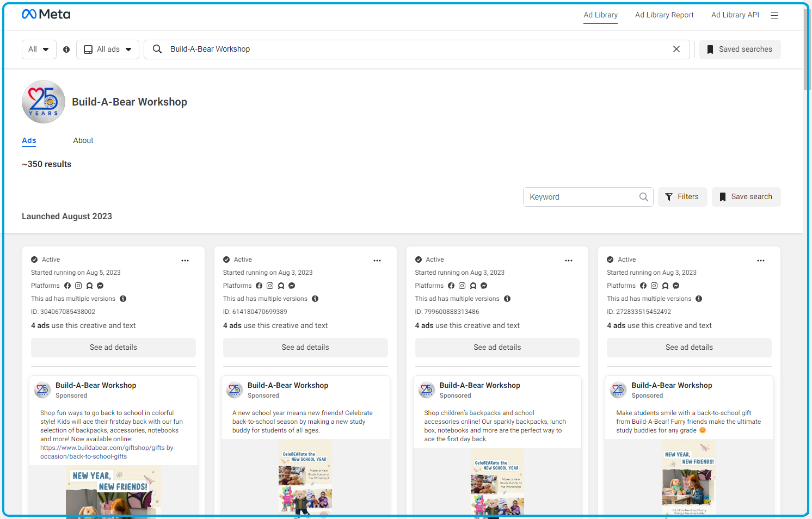
Task: Click multiple versions info icon on ad 272833515452492
Action: point(699,299)
